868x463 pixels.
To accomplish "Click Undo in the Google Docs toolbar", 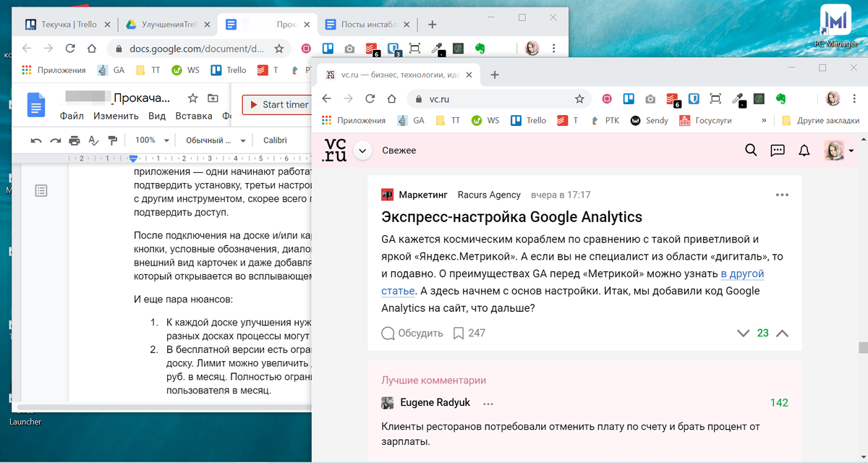I will click(36, 140).
